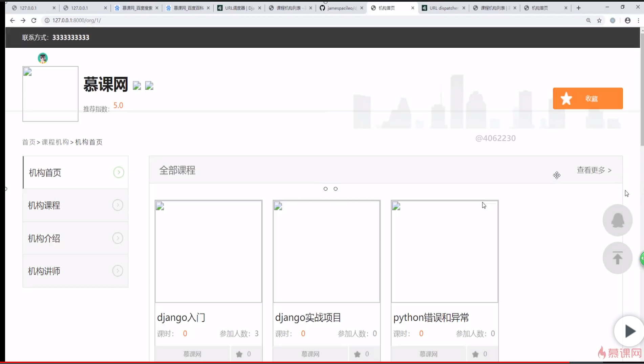Click the browser reload icon
Viewport: 644px width, 364px height.
pos(34,20)
